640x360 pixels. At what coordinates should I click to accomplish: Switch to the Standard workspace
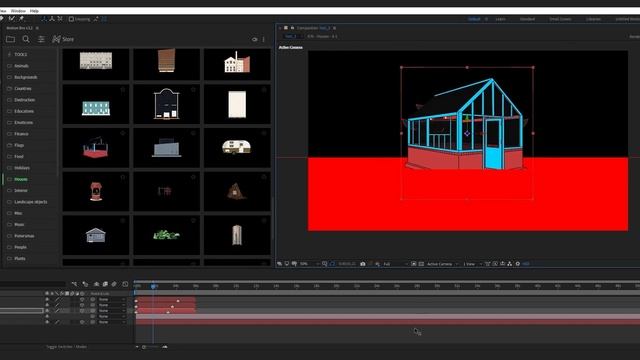pos(527,19)
